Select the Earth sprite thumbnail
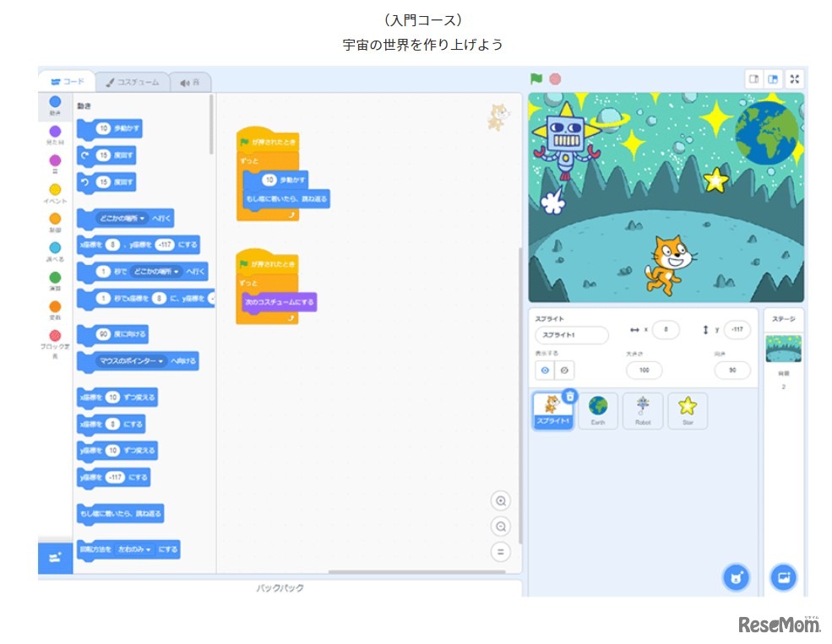The width and height of the screenshot is (832, 644). (598, 411)
